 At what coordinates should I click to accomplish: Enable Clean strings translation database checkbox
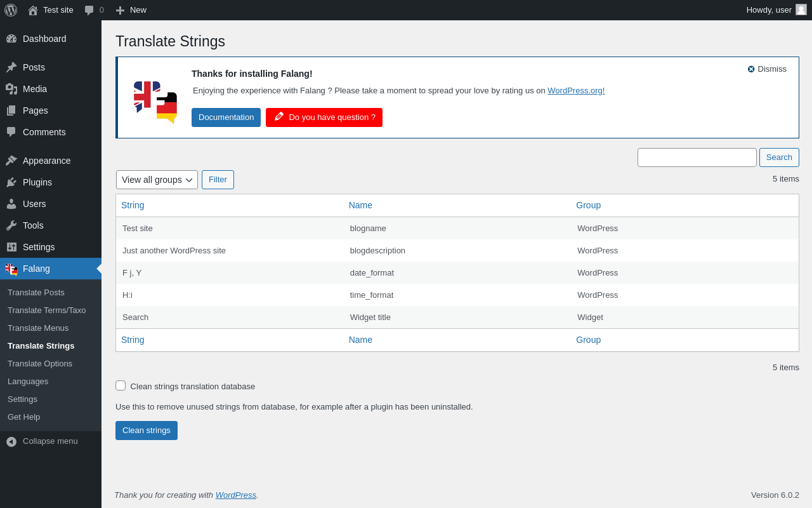[x=121, y=385]
